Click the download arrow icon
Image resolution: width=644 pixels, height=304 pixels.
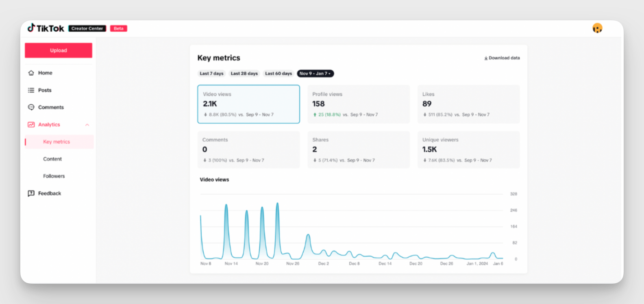486,58
